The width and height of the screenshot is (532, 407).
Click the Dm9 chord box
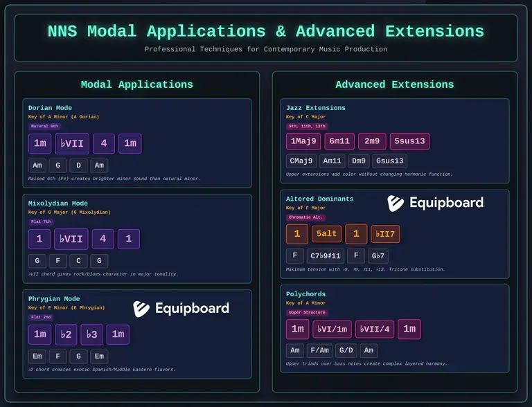359,161
